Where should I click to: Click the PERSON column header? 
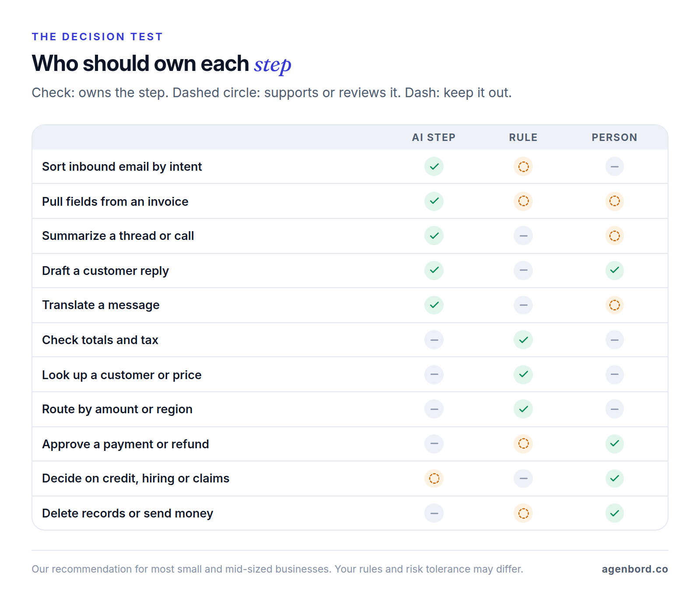[x=615, y=137]
